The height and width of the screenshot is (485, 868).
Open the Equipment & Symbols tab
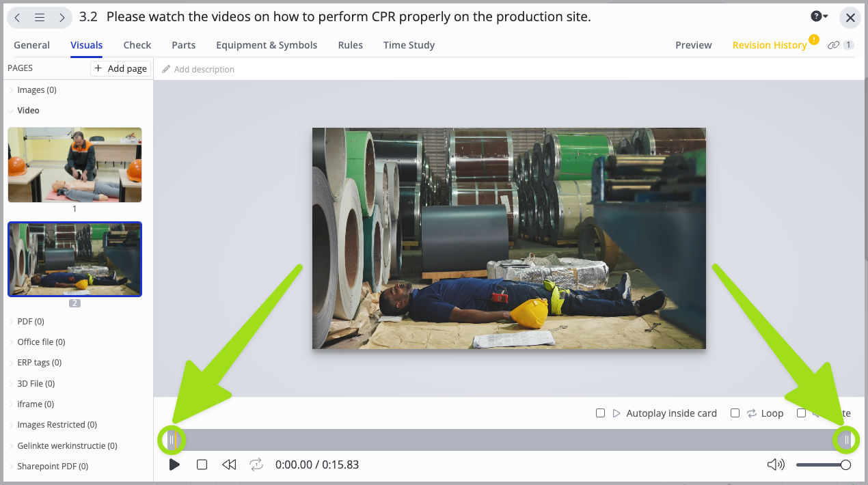click(x=267, y=45)
